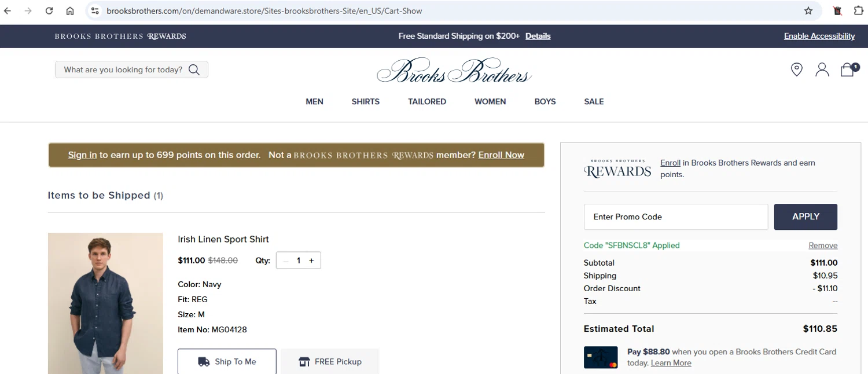Reload the page with refresh icon

49,11
